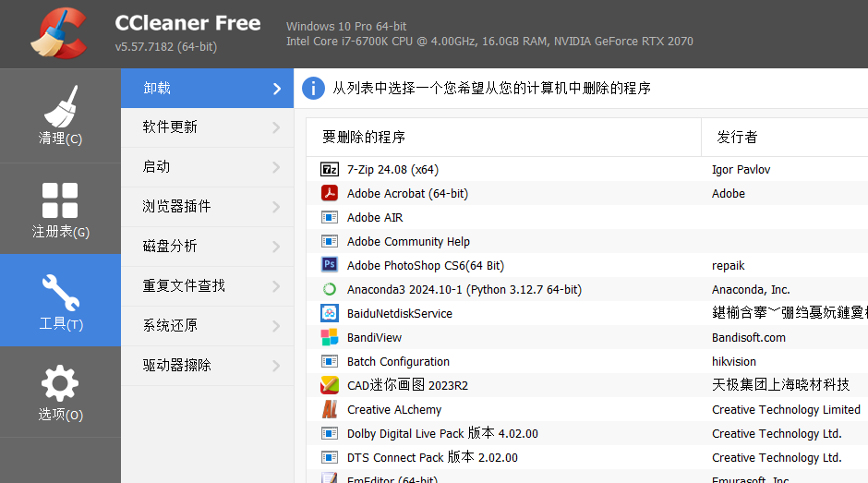The image size is (868, 483).
Task: Open the 卸载 uninstall tab
Action: [x=207, y=88]
